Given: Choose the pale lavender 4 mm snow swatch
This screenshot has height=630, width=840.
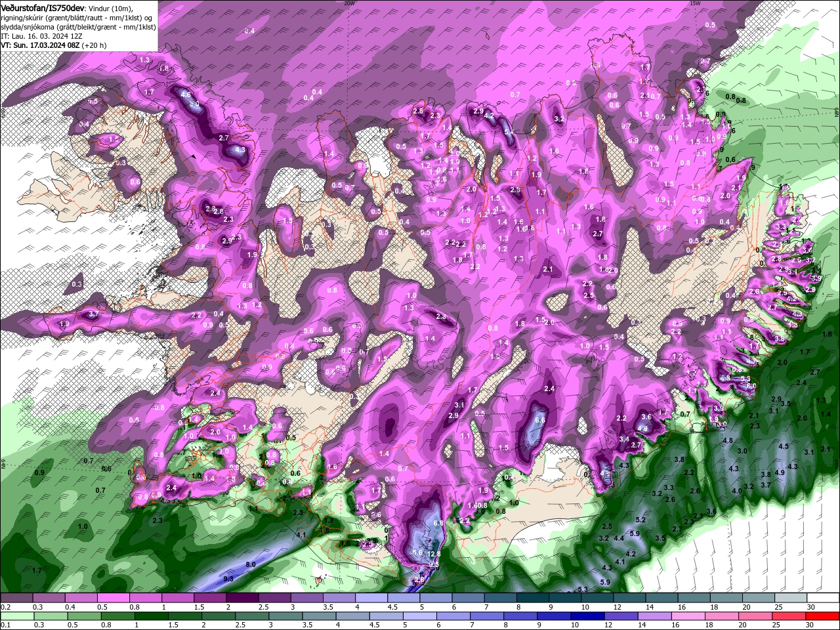Looking at the screenshot, I should click(370, 598).
